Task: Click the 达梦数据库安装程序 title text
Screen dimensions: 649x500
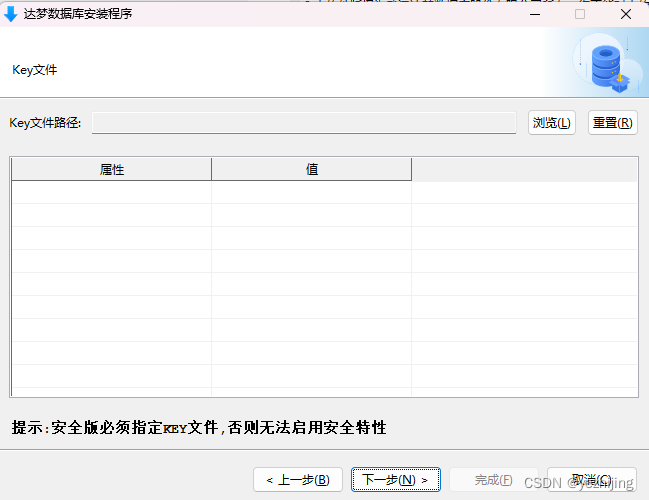Action: [x=78, y=14]
